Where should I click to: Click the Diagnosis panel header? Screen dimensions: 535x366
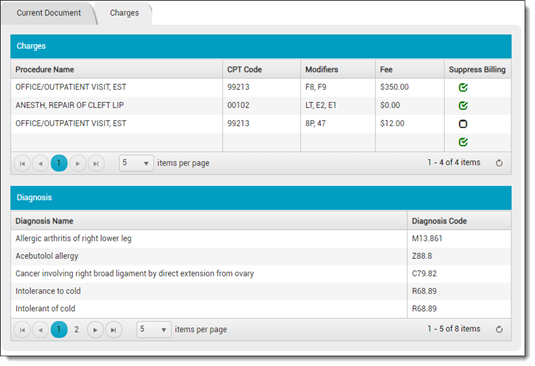click(x=261, y=198)
